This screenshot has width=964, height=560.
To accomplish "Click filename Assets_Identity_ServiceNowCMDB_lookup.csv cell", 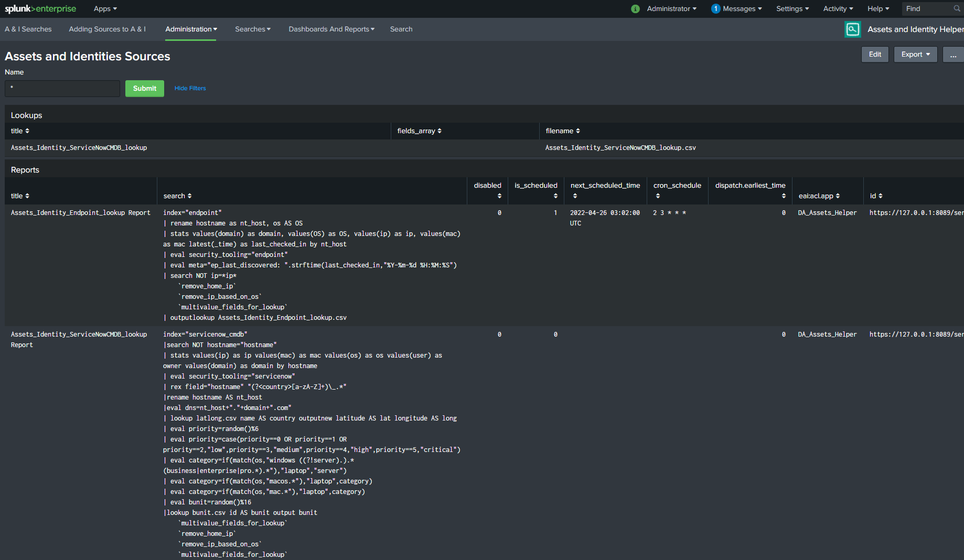I will click(620, 148).
